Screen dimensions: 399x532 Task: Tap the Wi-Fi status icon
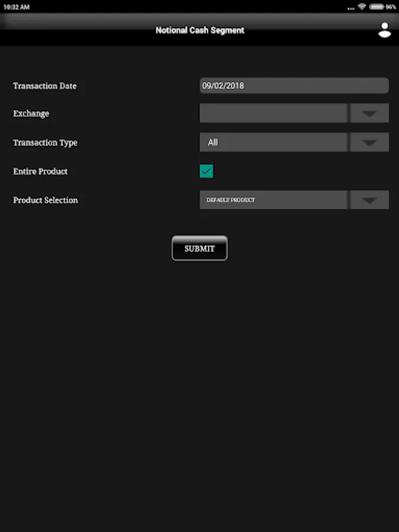(362, 7)
